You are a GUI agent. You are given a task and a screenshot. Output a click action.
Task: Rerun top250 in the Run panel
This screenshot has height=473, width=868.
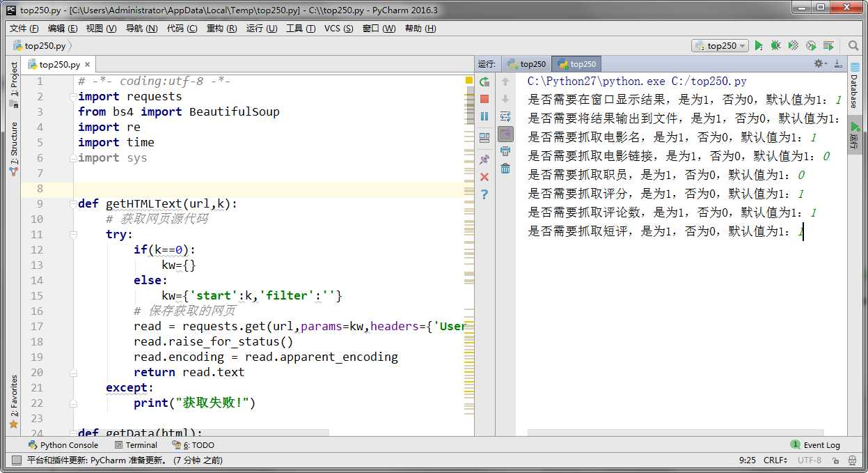484,82
